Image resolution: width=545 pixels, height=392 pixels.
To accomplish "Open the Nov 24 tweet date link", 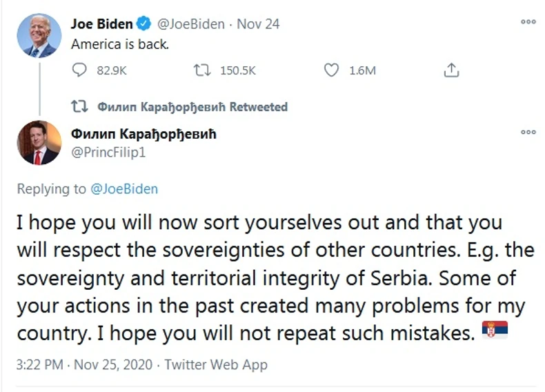I will (x=258, y=24).
